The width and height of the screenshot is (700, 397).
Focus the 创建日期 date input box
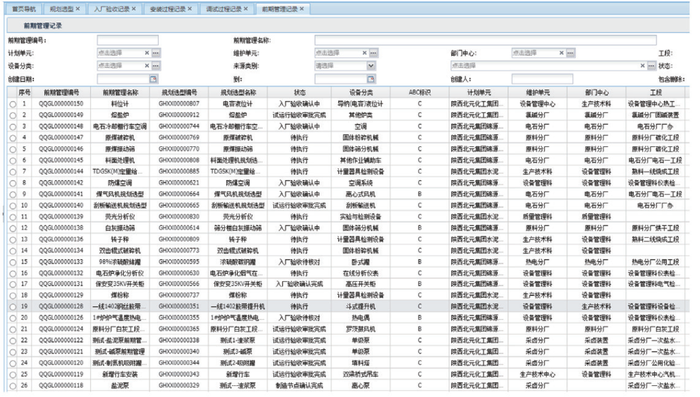coord(123,79)
